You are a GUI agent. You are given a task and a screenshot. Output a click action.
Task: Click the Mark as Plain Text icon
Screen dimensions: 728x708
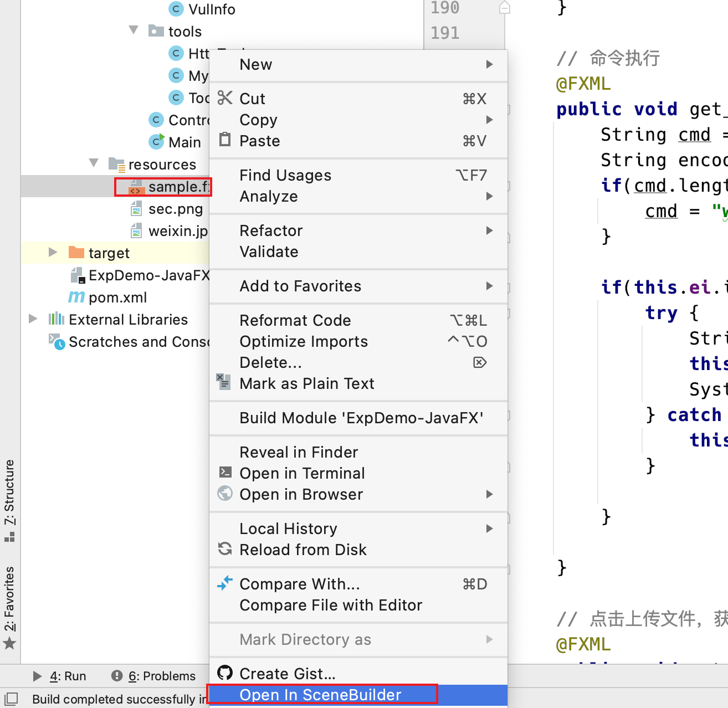pyautogui.click(x=223, y=382)
